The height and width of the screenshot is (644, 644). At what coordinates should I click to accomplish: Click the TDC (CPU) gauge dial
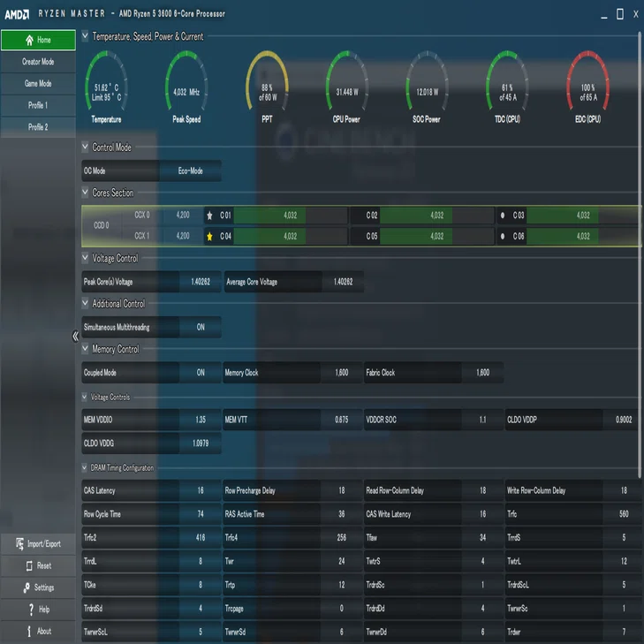(x=507, y=81)
